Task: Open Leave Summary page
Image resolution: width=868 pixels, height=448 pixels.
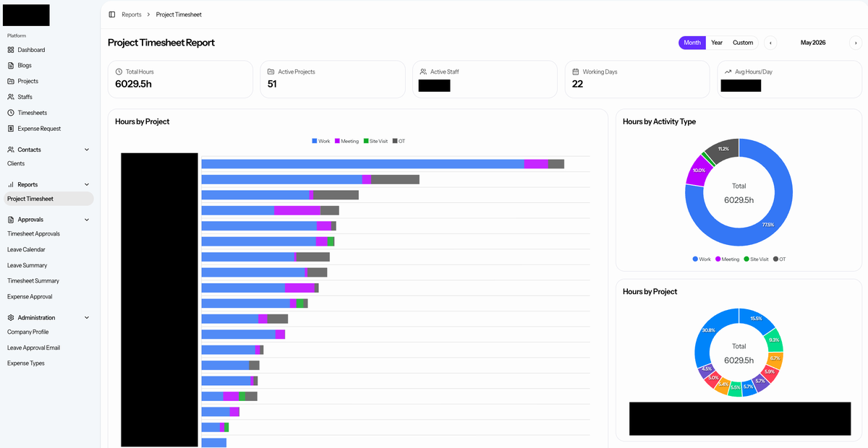Action: (x=27, y=265)
